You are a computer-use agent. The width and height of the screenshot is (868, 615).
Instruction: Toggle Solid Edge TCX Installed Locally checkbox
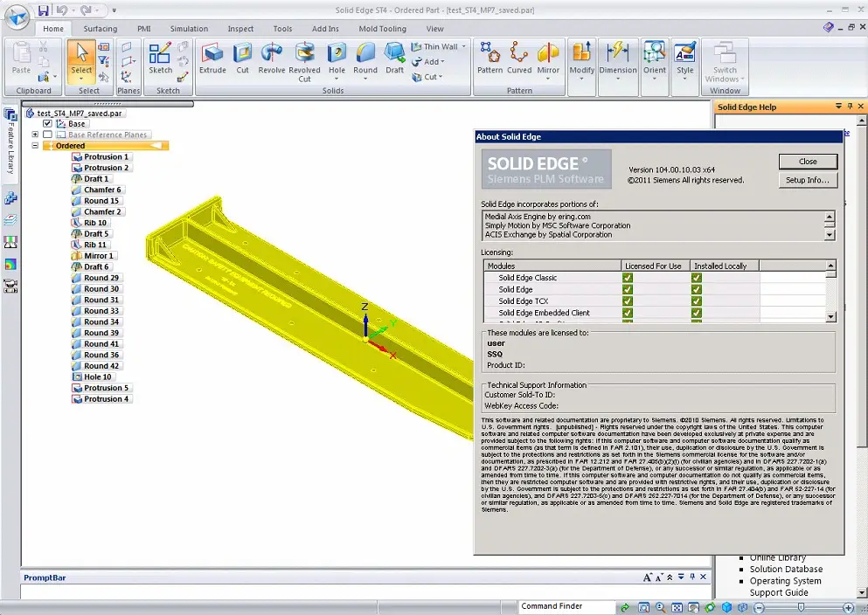point(697,301)
